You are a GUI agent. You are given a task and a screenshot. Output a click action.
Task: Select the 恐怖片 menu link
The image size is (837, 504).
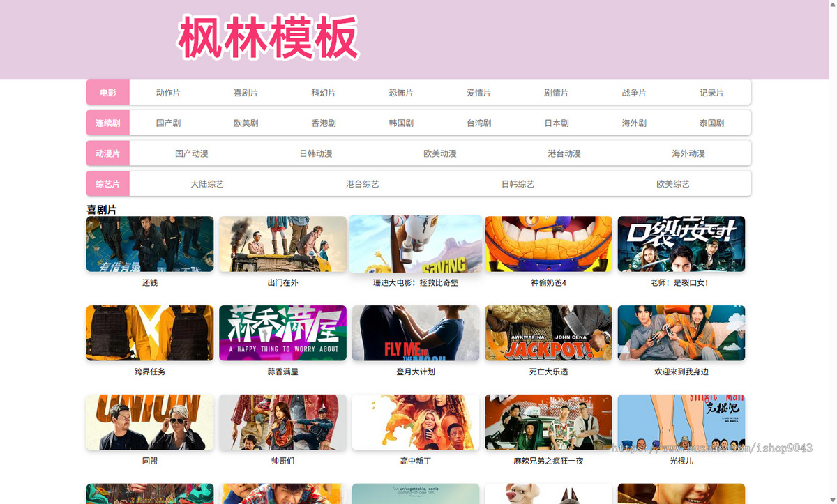401,93
